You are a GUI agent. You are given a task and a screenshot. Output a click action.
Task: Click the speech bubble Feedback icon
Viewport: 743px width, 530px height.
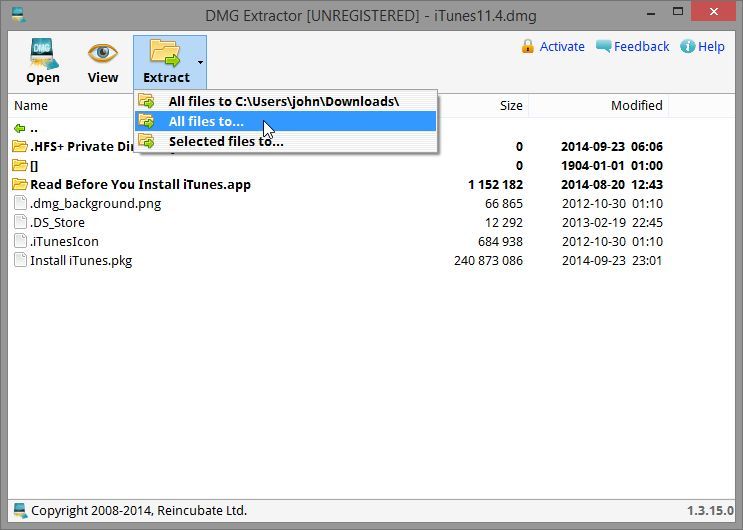[603, 46]
